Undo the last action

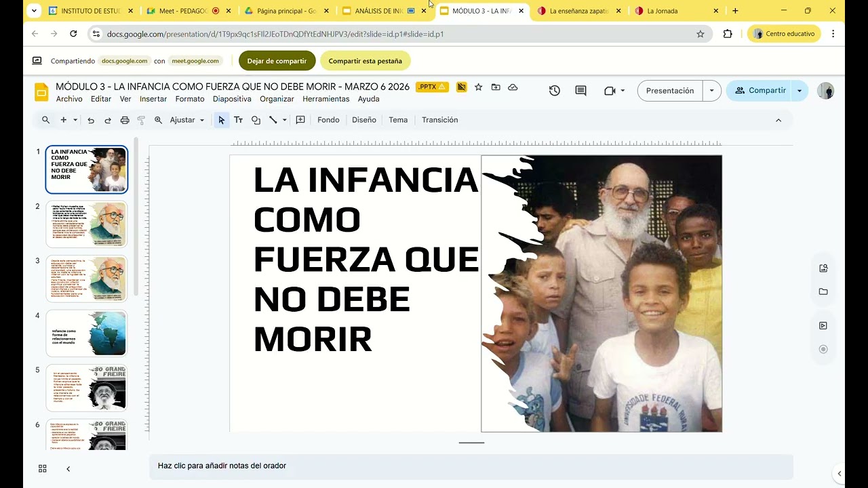pyautogui.click(x=91, y=120)
